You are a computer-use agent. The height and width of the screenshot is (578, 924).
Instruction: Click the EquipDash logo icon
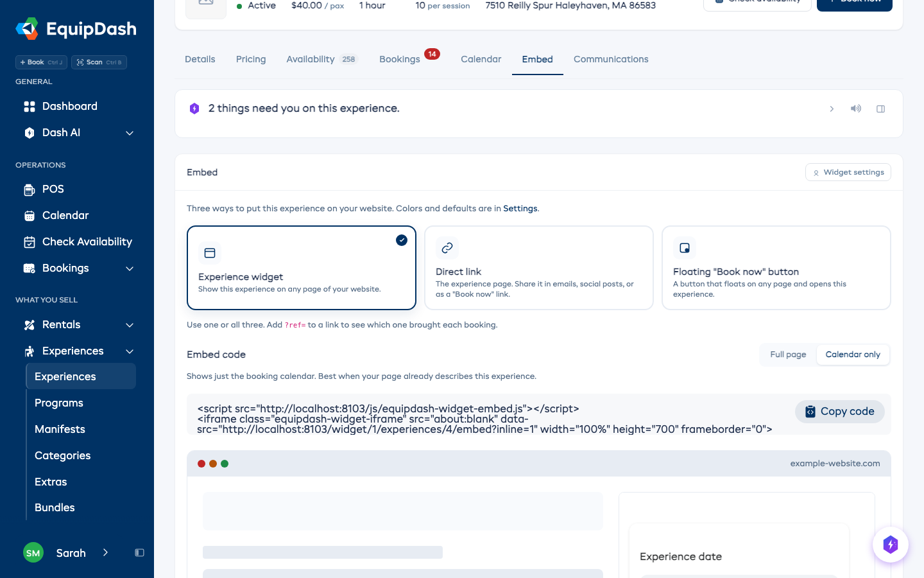(27, 29)
